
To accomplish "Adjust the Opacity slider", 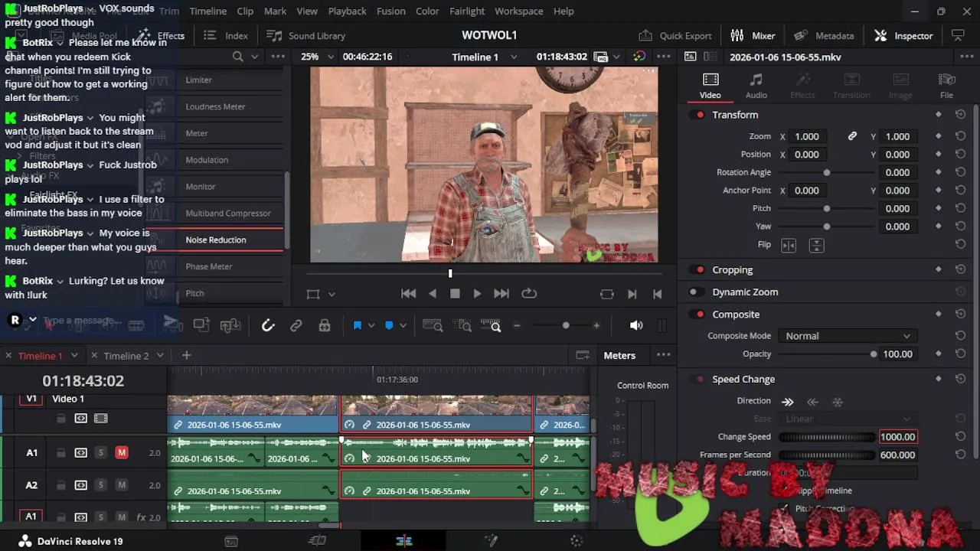I will (826, 354).
